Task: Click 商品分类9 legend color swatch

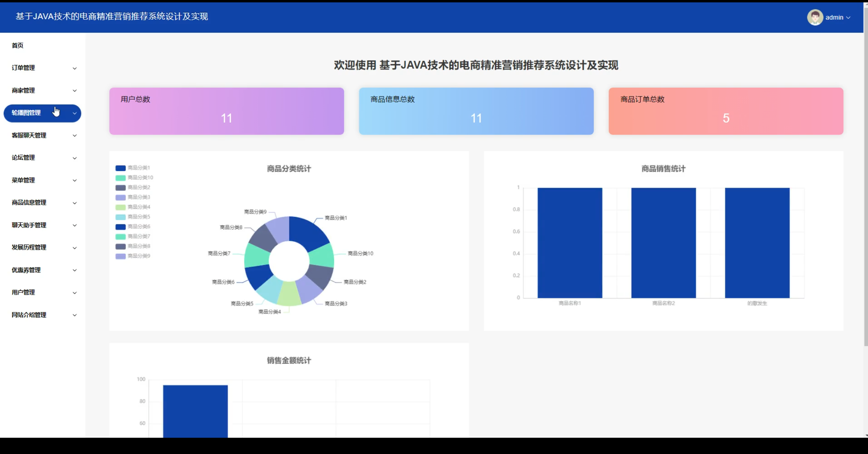Action: pyautogui.click(x=120, y=256)
